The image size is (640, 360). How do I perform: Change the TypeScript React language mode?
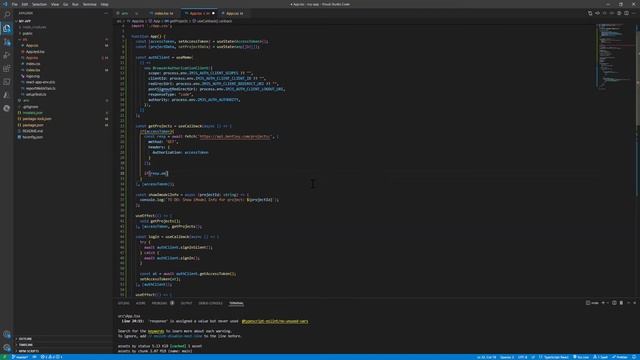click(556, 357)
